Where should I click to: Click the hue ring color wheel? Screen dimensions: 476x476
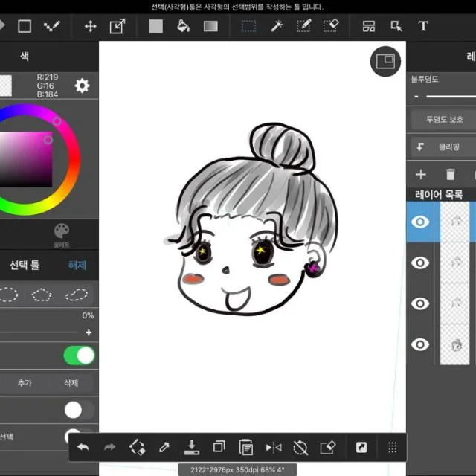click(x=76, y=159)
